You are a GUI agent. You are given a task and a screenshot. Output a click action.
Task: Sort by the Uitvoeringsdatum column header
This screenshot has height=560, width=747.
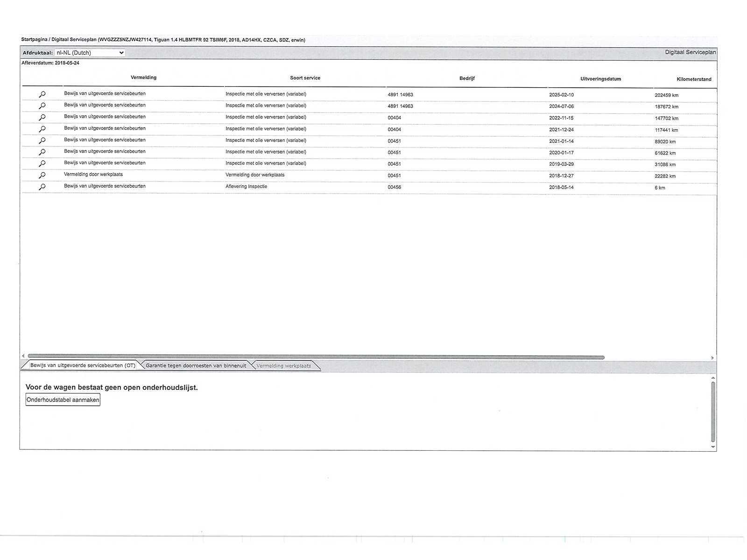600,79
